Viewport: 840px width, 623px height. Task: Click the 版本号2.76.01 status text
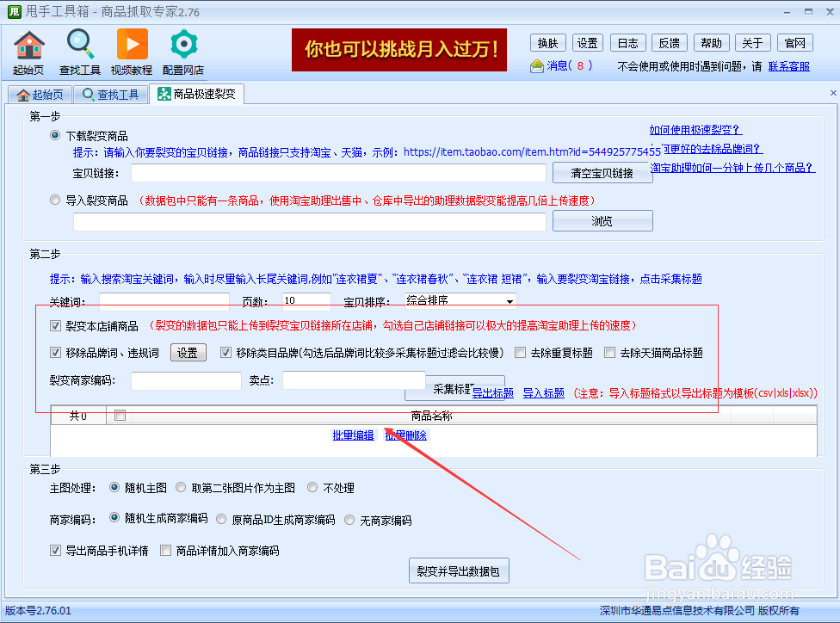click(38, 611)
